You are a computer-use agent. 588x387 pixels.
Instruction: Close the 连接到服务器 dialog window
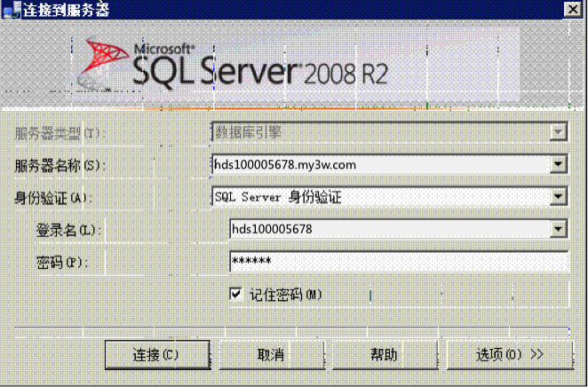[574, 9]
